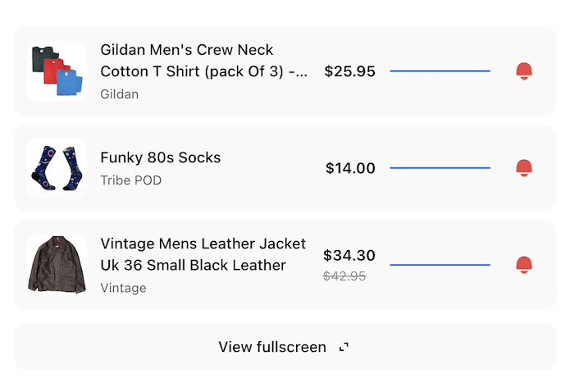The height and width of the screenshot is (392, 579).
Task: Click the Tribe POD brand name
Action: coord(130,180)
